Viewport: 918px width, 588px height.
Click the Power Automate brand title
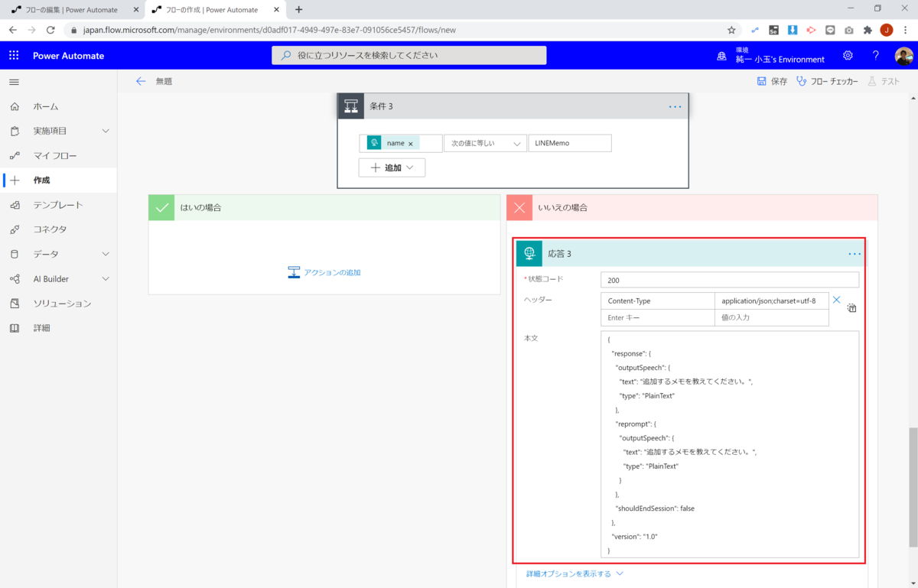(68, 56)
